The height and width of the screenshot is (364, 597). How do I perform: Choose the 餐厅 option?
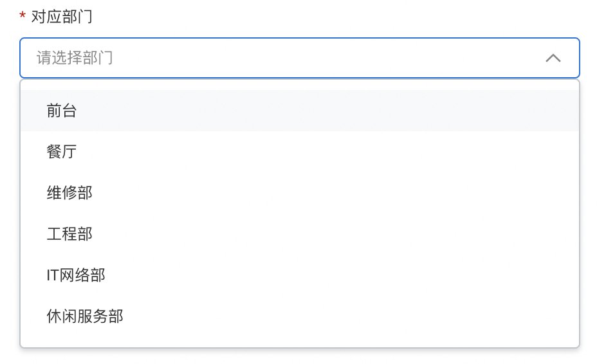point(62,152)
